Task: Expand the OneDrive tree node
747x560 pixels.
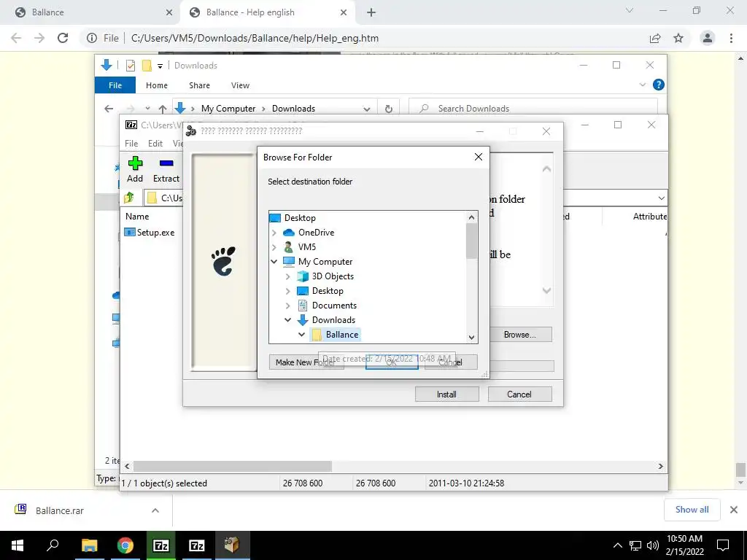Action: coord(274,233)
